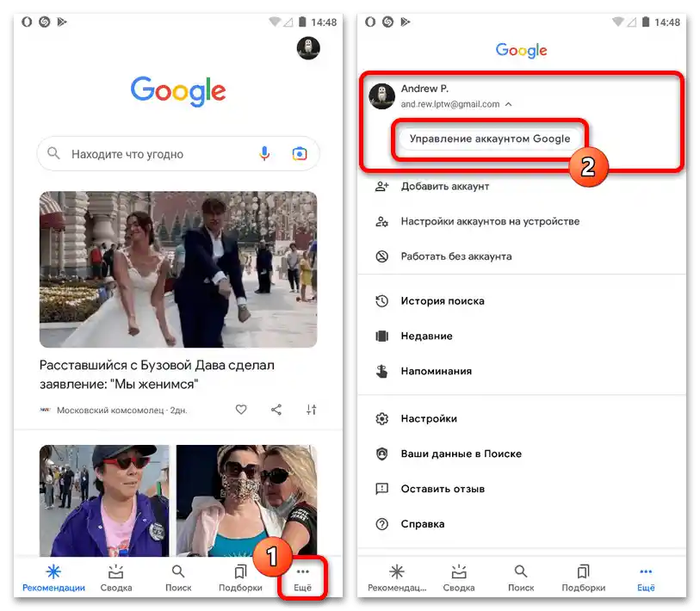Tap Play Store icon in left status bar
The height and width of the screenshot is (611, 700).
click(62, 22)
